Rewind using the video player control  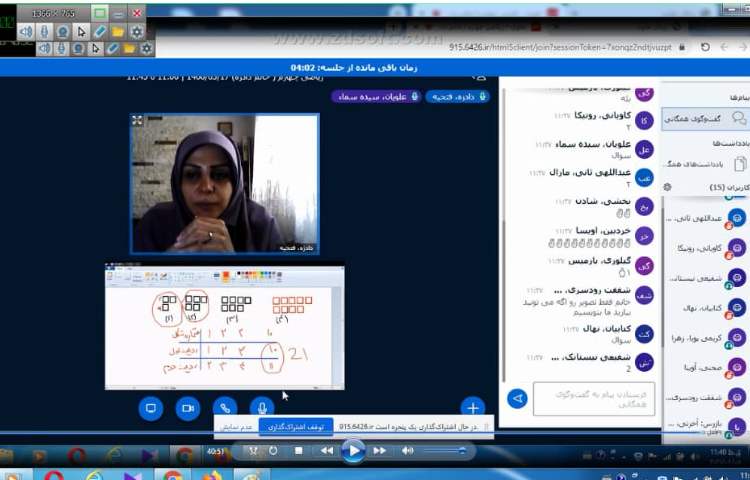326,451
